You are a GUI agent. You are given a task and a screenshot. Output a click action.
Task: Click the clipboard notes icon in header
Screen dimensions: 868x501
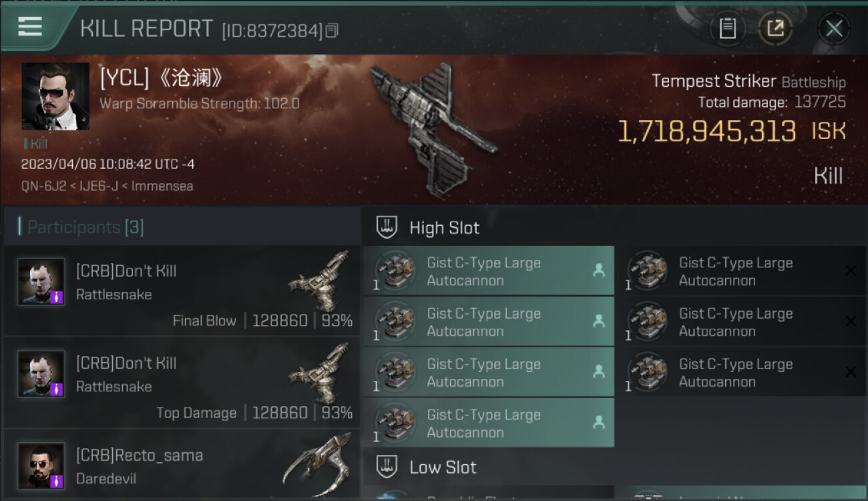click(x=728, y=28)
